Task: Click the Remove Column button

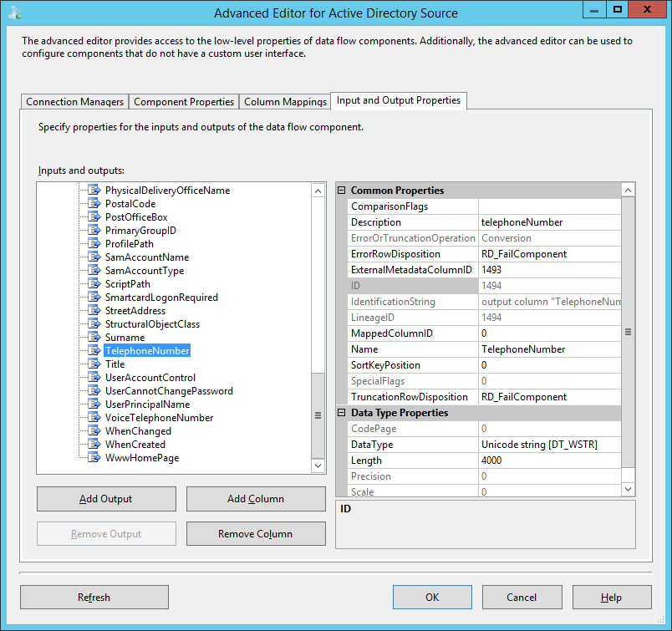Action: click(x=256, y=534)
